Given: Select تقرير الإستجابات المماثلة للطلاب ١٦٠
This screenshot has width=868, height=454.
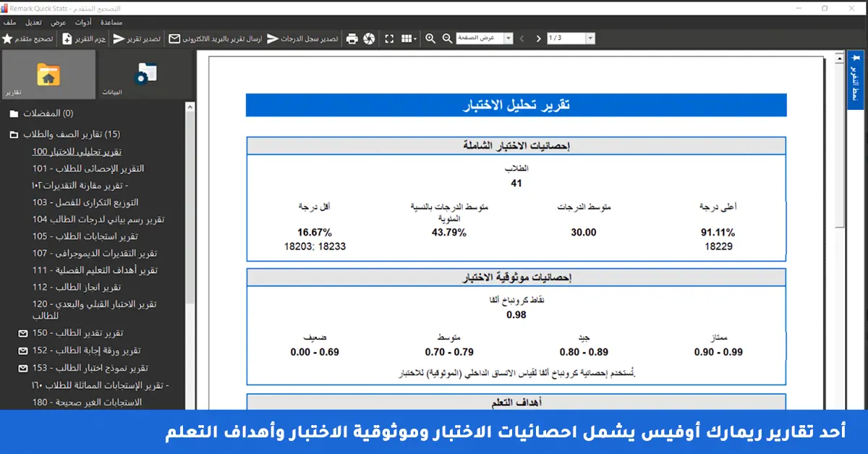Looking at the screenshot, I should point(101,385).
